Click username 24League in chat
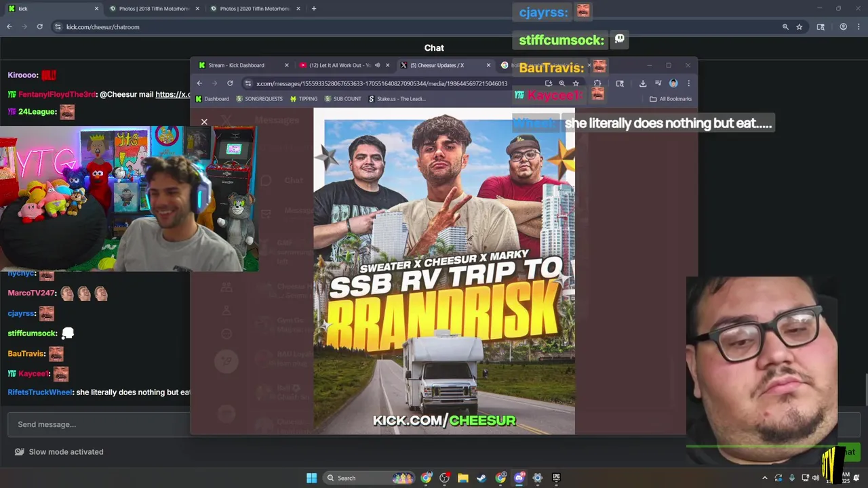 pyautogui.click(x=37, y=112)
